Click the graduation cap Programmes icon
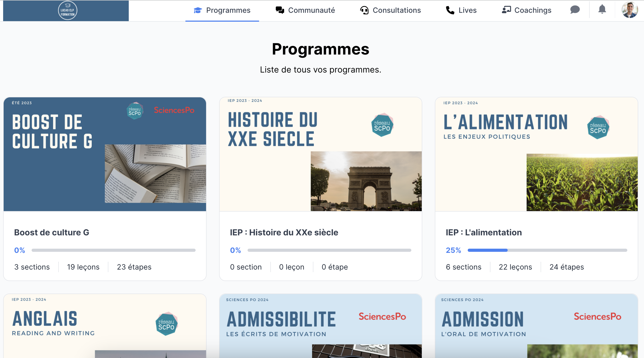The width and height of the screenshot is (644, 358). 198,10
